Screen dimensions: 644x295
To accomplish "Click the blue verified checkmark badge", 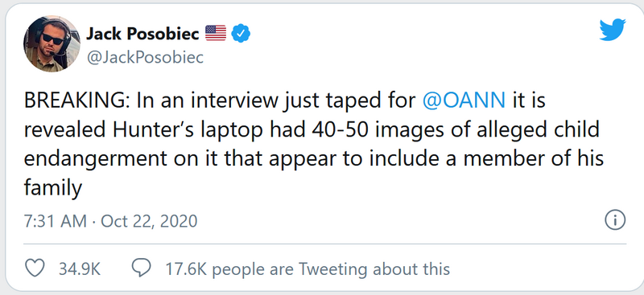I will (x=241, y=34).
